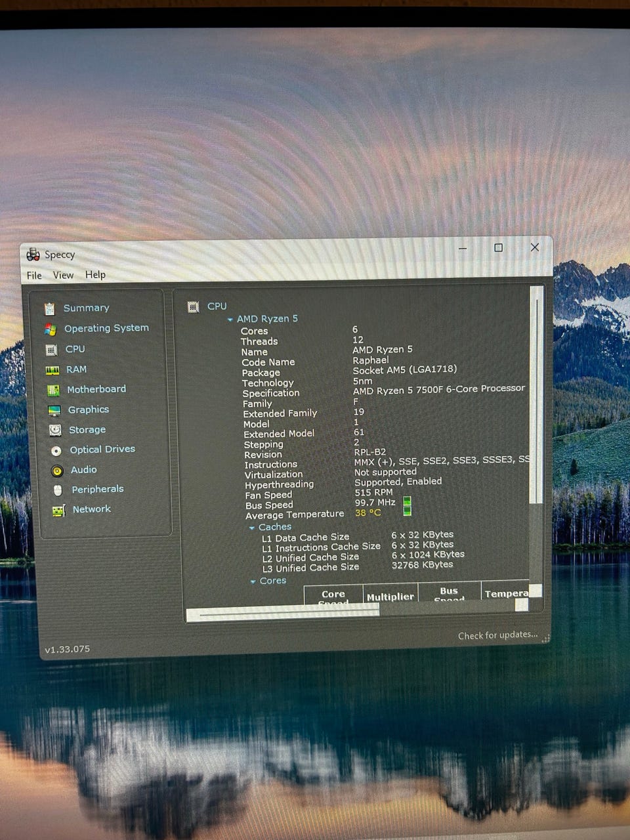Click the Speccy app icon in title bar
630x840 pixels.
click(x=33, y=255)
